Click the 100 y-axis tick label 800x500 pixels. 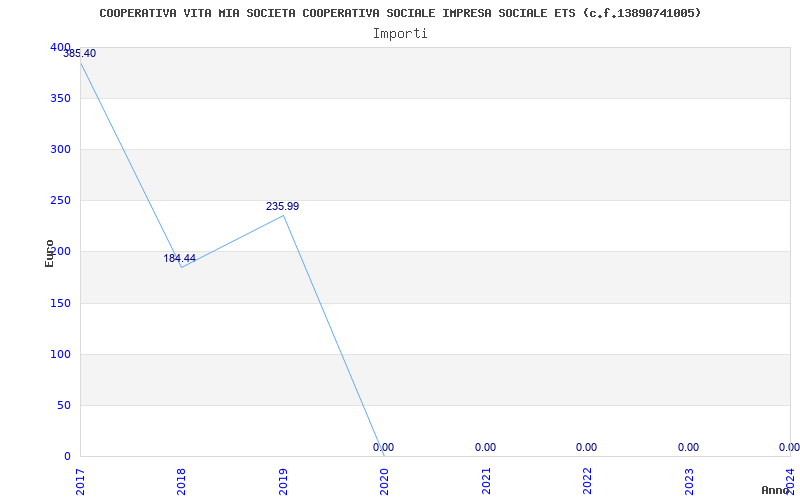(60, 354)
